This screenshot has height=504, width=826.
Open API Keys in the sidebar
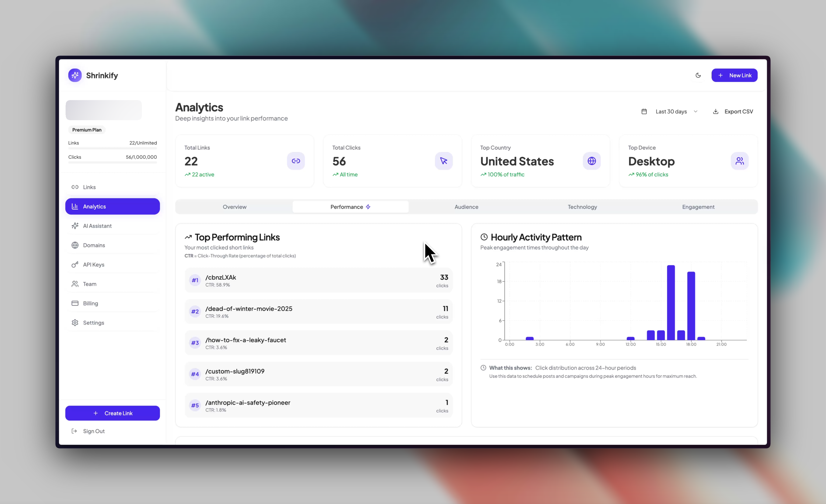[x=94, y=265]
